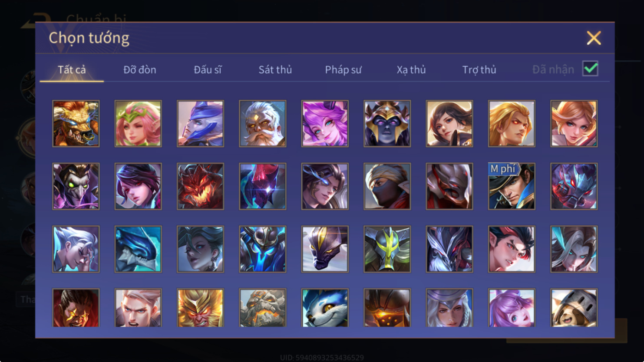Viewport: 644px width, 362px height.
Task: Choose the green-eyed joker hero portrait
Action: 76,187
